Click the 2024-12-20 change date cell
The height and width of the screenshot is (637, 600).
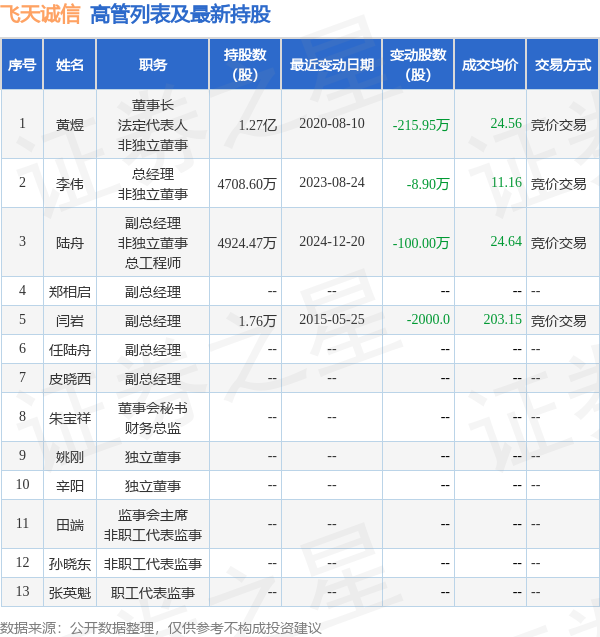point(332,242)
